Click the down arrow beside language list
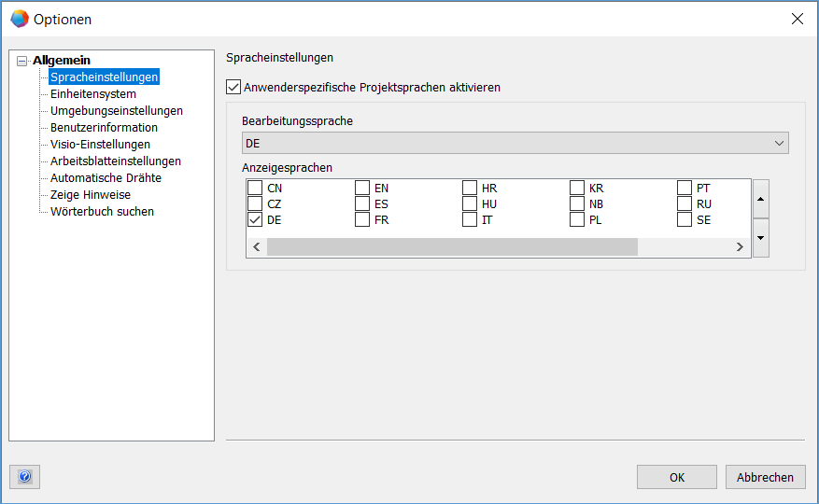819x504 pixels. pos(761,238)
